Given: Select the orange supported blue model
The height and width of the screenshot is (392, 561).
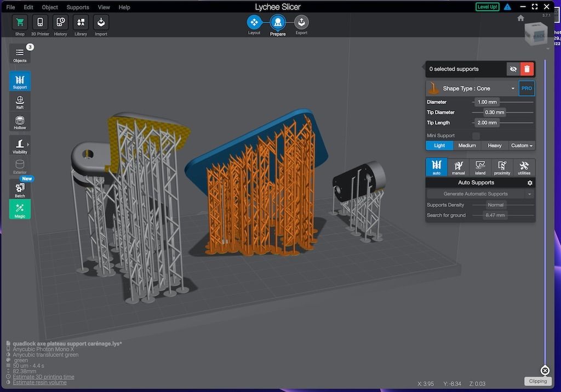Looking at the screenshot, I should click(x=257, y=182).
